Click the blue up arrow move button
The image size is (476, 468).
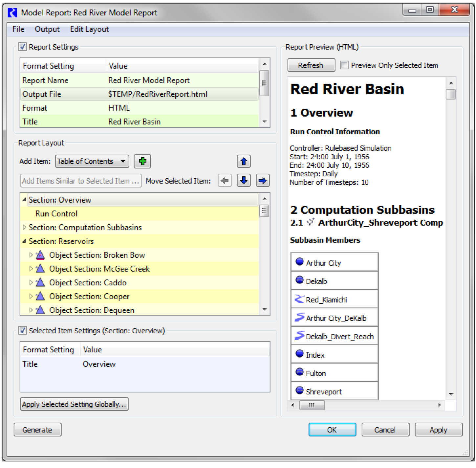[x=244, y=161]
